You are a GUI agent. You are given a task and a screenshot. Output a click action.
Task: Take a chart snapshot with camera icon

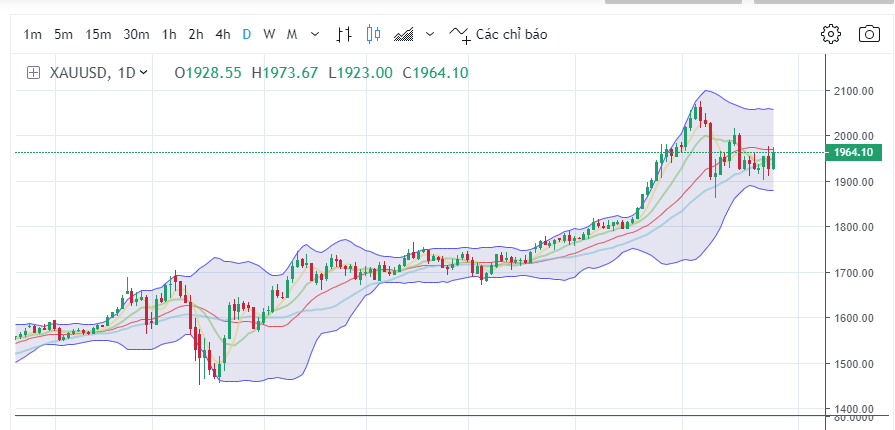coord(869,34)
